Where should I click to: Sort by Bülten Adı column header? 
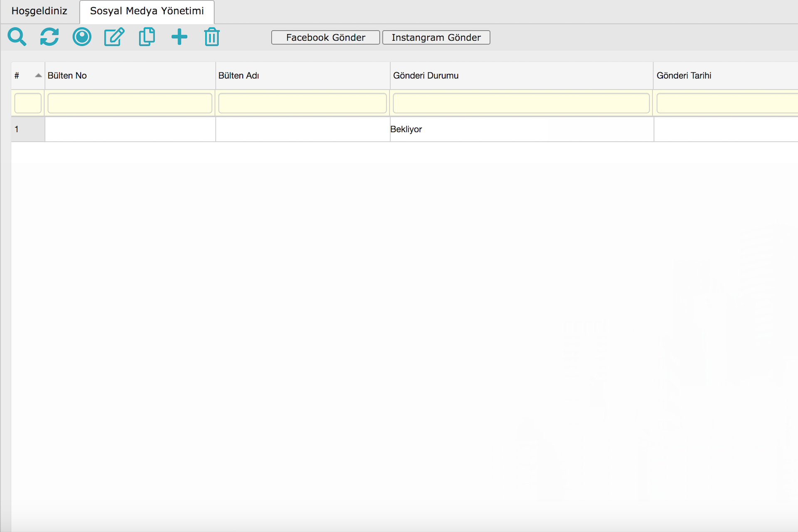click(x=239, y=76)
